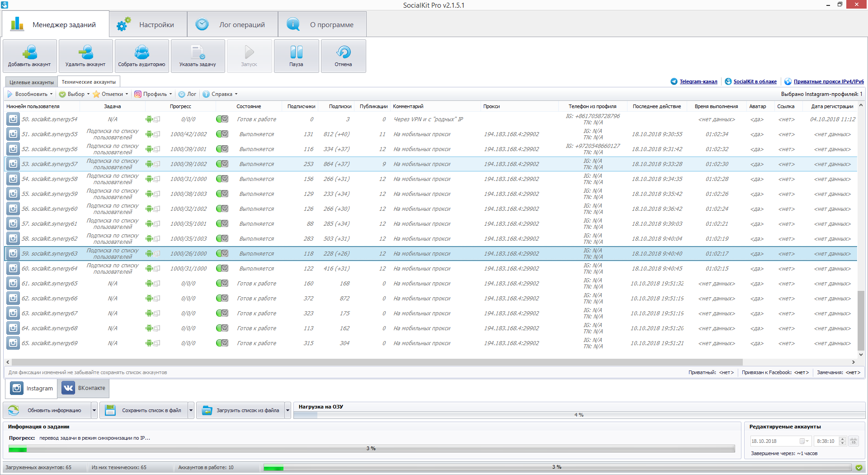This screenshot has height=475, width=868.
Task: Click the Удалить аккаунт toolbar icon
Action: click(86, 52)
